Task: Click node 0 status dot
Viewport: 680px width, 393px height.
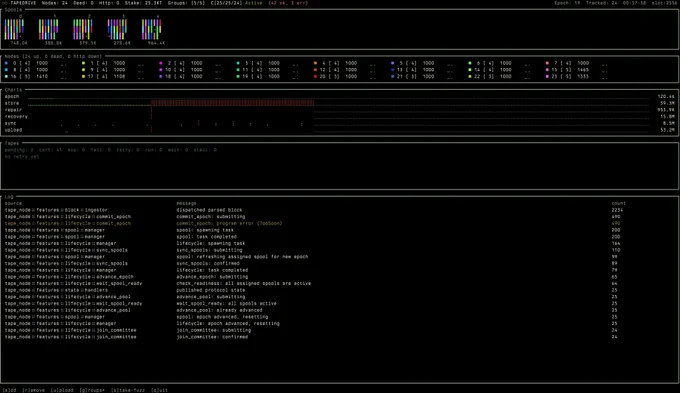Action: (x=7, y=63)
